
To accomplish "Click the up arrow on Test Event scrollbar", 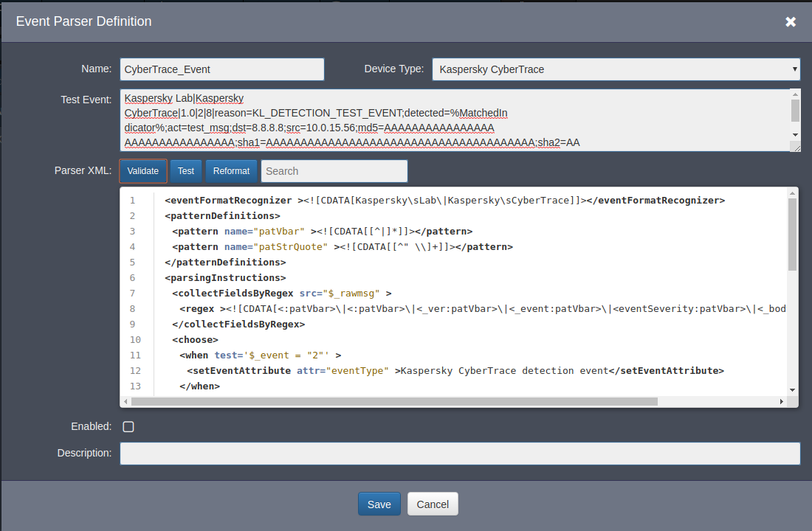I will pyautogui.click(x=794, y=93).
